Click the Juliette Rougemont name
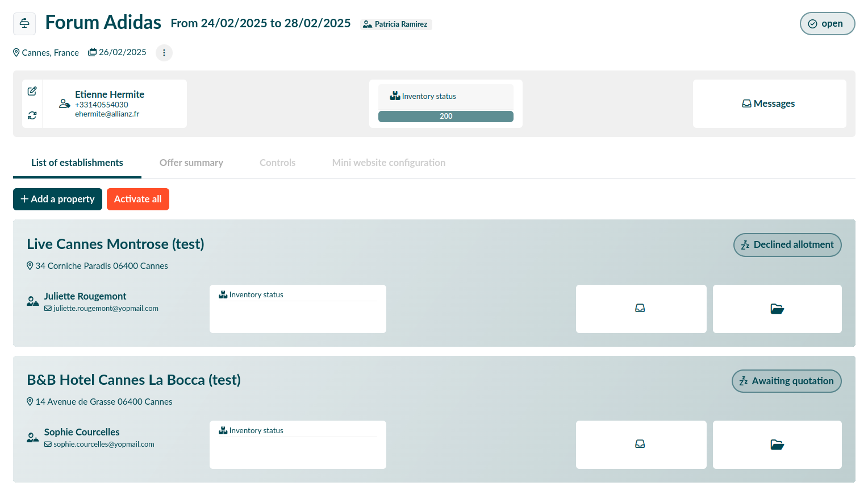868x486 pixels. point(85,296)
